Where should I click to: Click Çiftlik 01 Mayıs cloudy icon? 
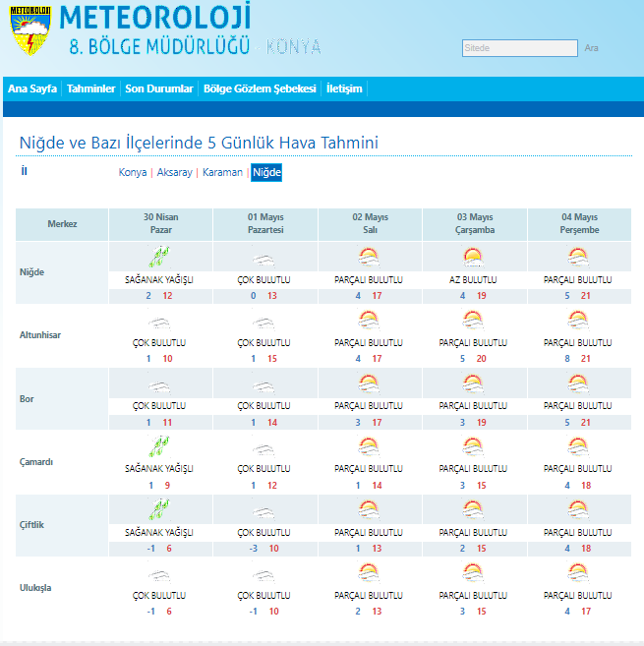[x=263, y=512]
